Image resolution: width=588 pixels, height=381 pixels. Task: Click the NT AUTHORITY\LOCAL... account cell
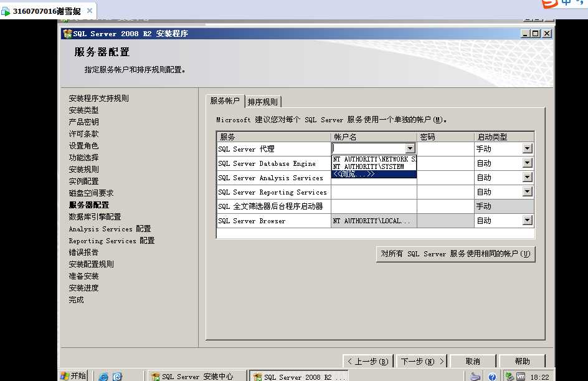374,221
